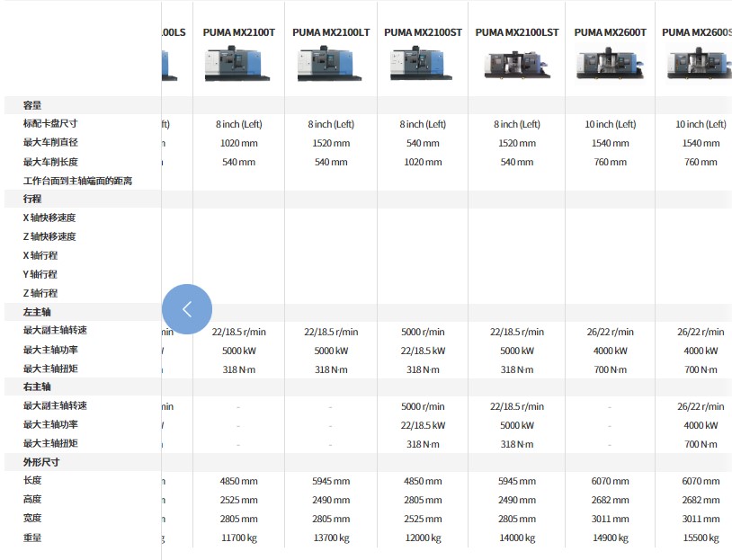Click 10 inch (Left) chuck for MX2600T
Viewport: 732px width, 560px height.
coord(611,124)
